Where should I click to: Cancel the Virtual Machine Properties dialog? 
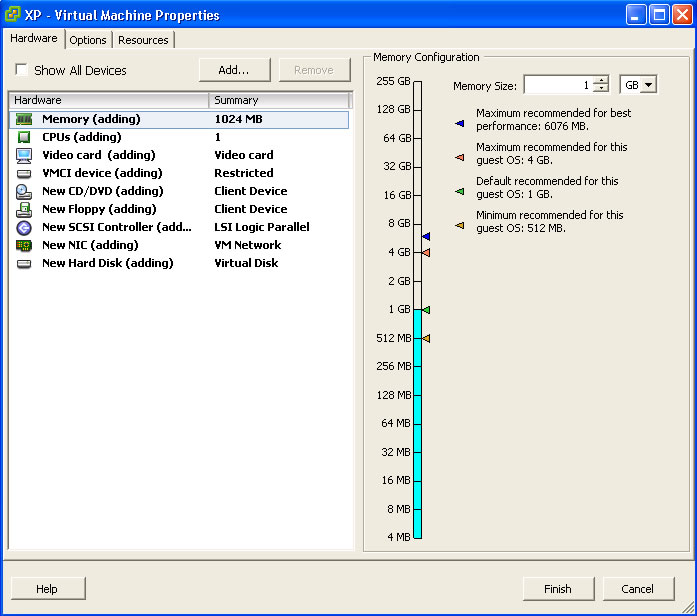[638, 589]
